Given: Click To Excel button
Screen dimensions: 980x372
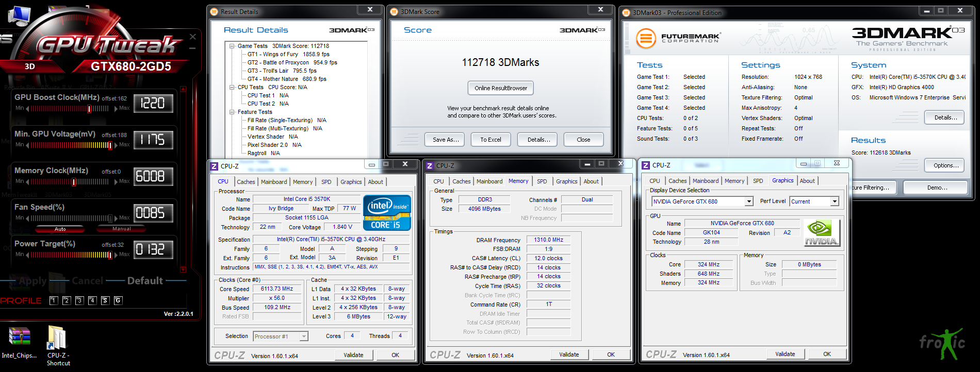Looking at the screenshot, I should (491, 140).
